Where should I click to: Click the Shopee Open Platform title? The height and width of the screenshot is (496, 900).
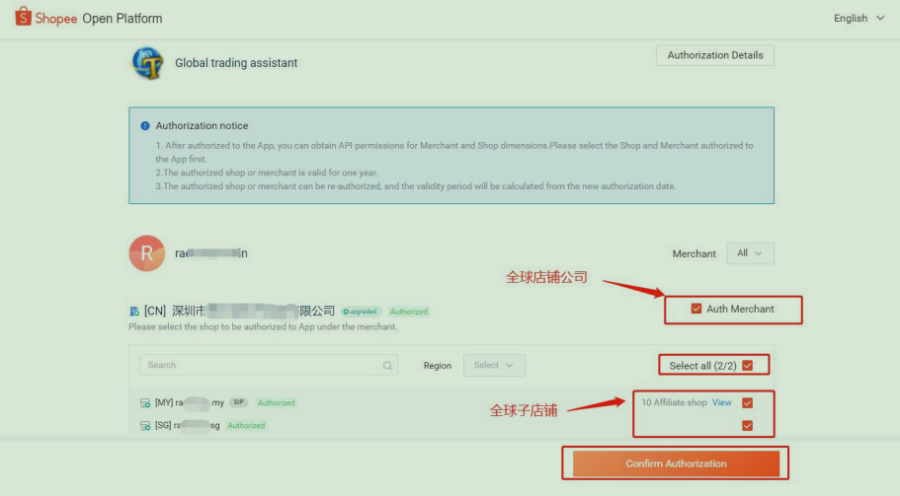(x=98, y=18)
